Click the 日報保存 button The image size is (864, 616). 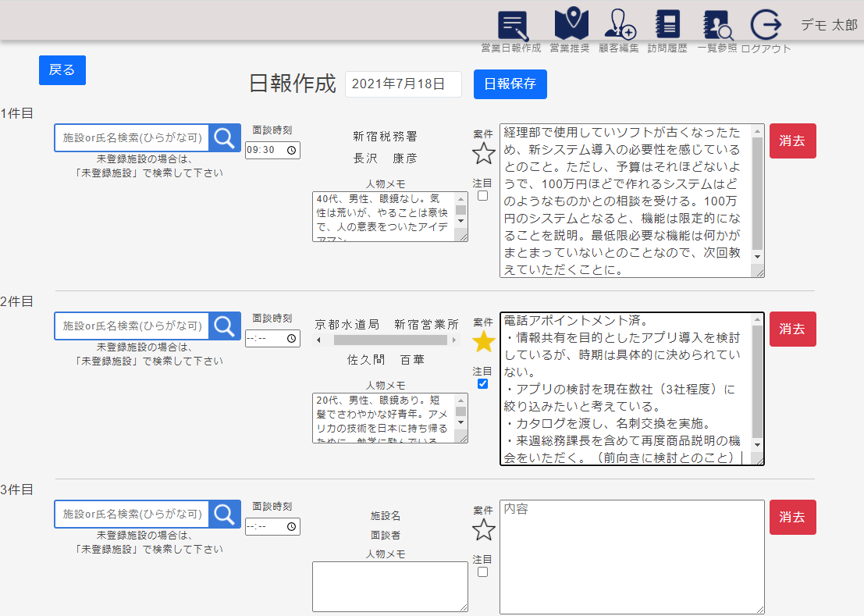[510, 84]
